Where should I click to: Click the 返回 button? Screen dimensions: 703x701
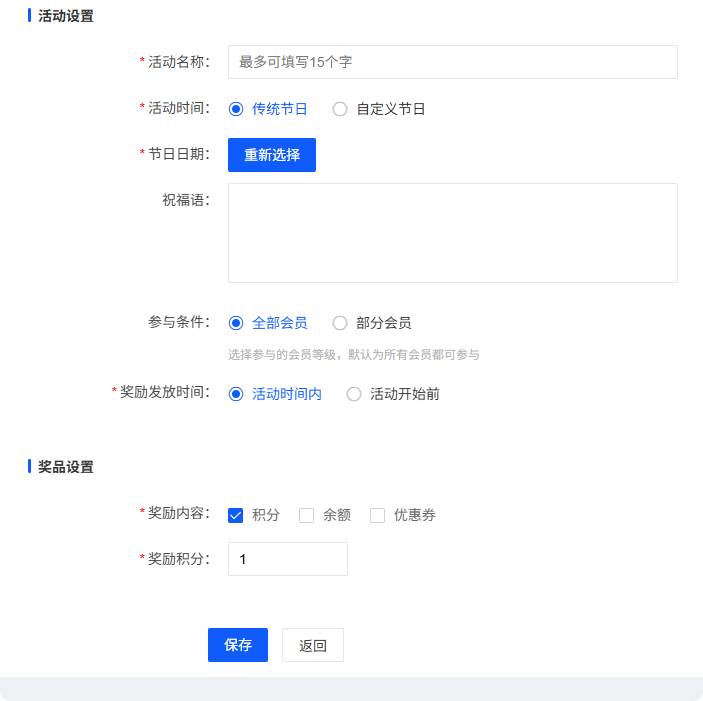tap(312, 645)
